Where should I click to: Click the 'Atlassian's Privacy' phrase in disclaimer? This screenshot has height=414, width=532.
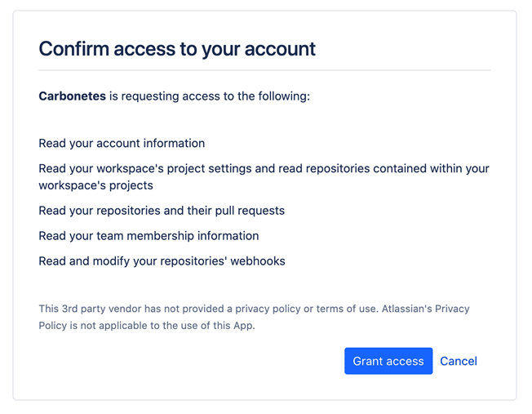pos(425,309)
